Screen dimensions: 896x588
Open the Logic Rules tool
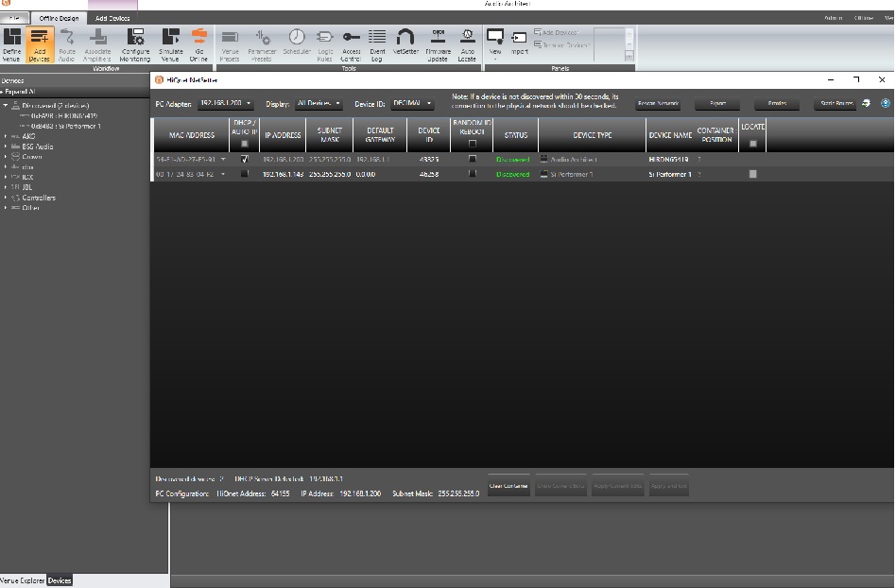tap(324, 44)
